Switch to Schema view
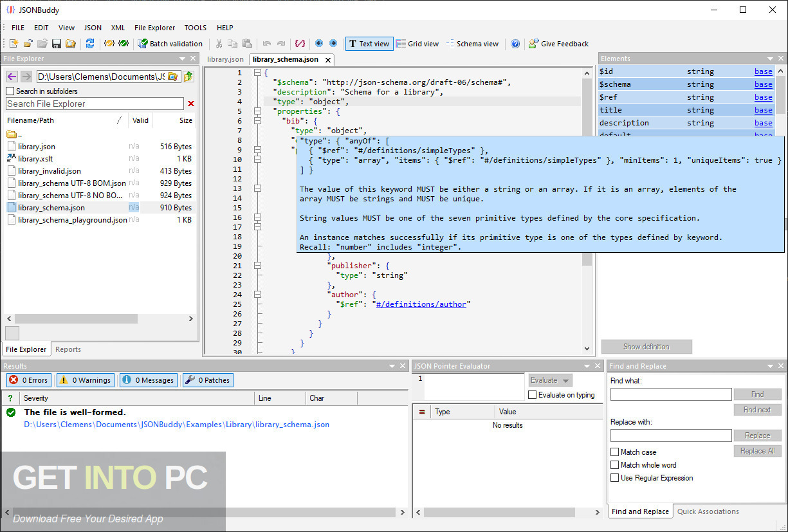Viewport: 788px width, 532px height. (x=472, y=44)
